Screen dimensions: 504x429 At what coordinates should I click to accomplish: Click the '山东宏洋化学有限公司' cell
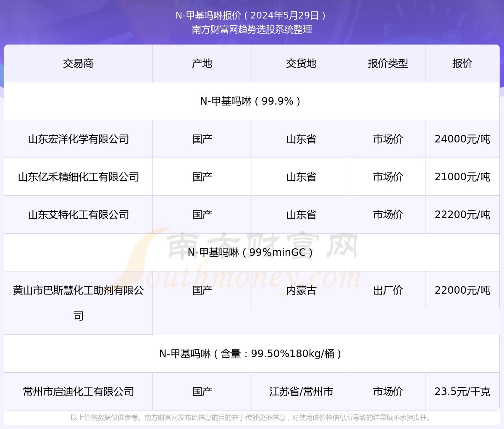pyautogui.click(x=79, y=139)
